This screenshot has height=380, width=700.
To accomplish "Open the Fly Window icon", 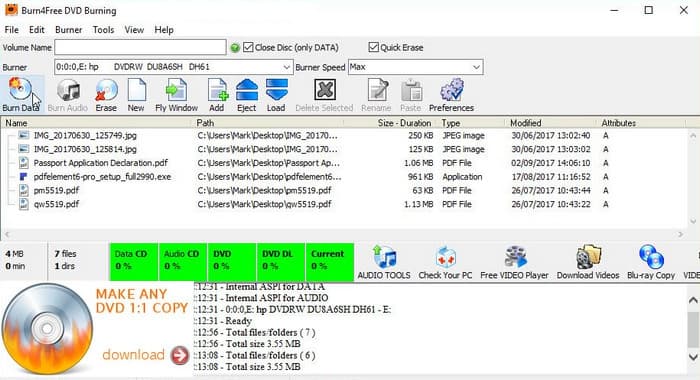I will 176,90.
